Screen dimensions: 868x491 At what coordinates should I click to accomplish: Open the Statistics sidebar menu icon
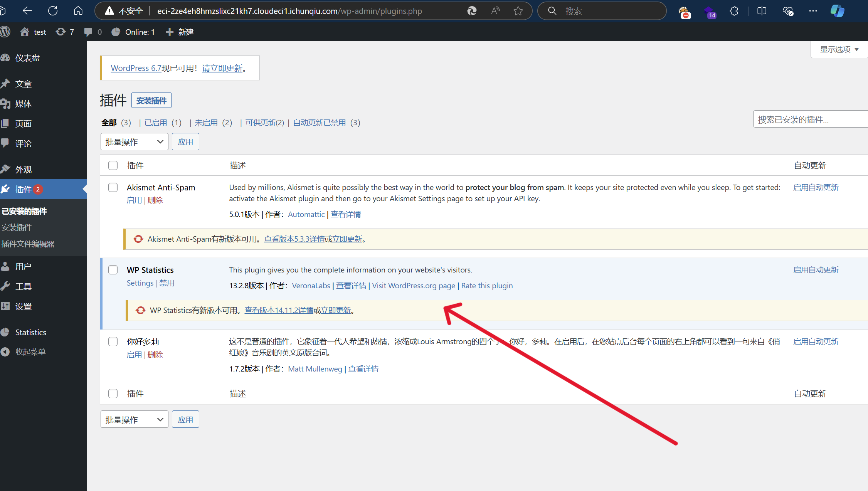pyautogui.click(x=5, y=332)
